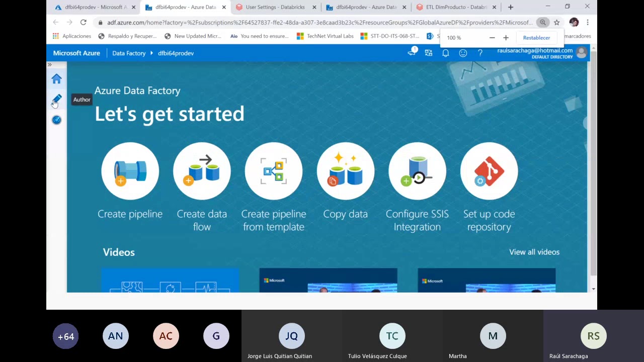Screen dimensions: 644x362
Task: Click the Microsoft Azure logo text
Action: point(76,53)
